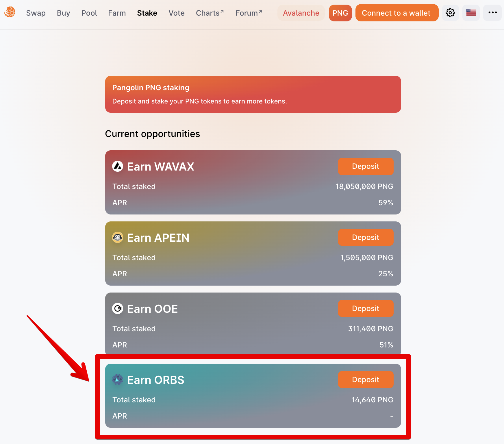Screen dimensions: 504x444
Task: Click the OOE token icon
Action: (x=118, y=308)
